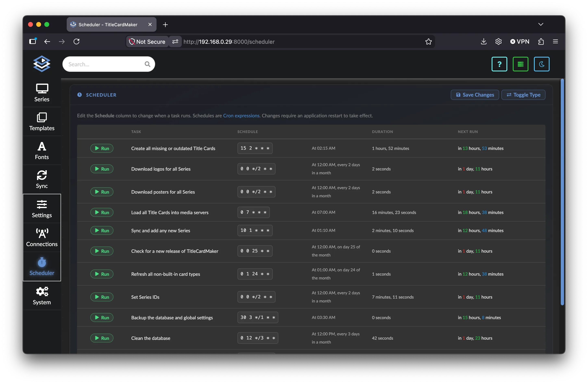Open Settings from the sidebar
The image size is (588, 384).
[42, 209]
